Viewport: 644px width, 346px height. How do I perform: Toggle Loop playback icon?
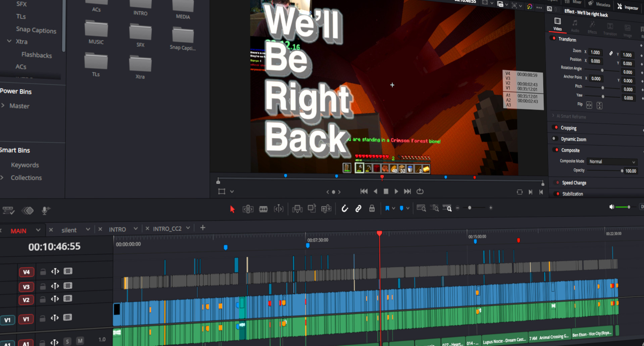[420, 191]
